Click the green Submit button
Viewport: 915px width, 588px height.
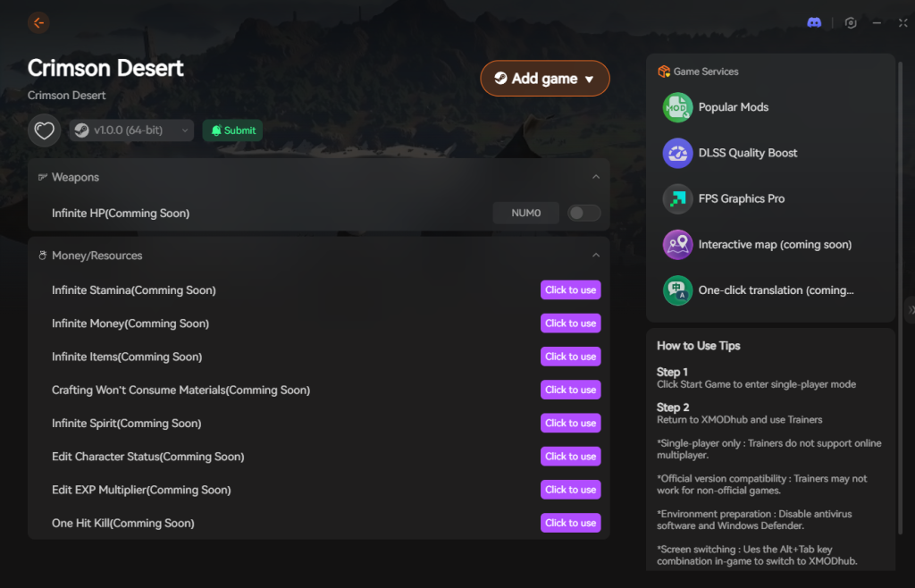pyautogui.click(x=232, y=130)
